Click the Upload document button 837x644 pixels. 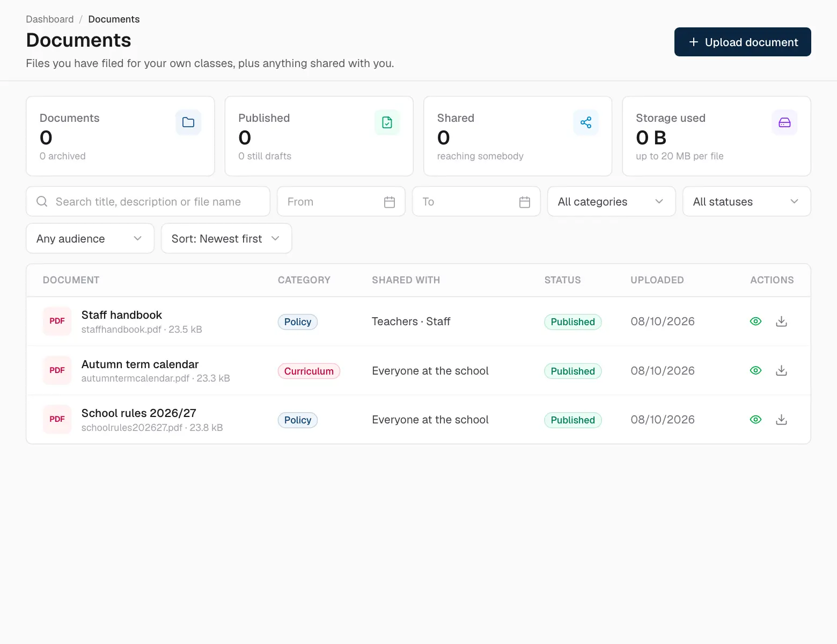tap(743, 42)
